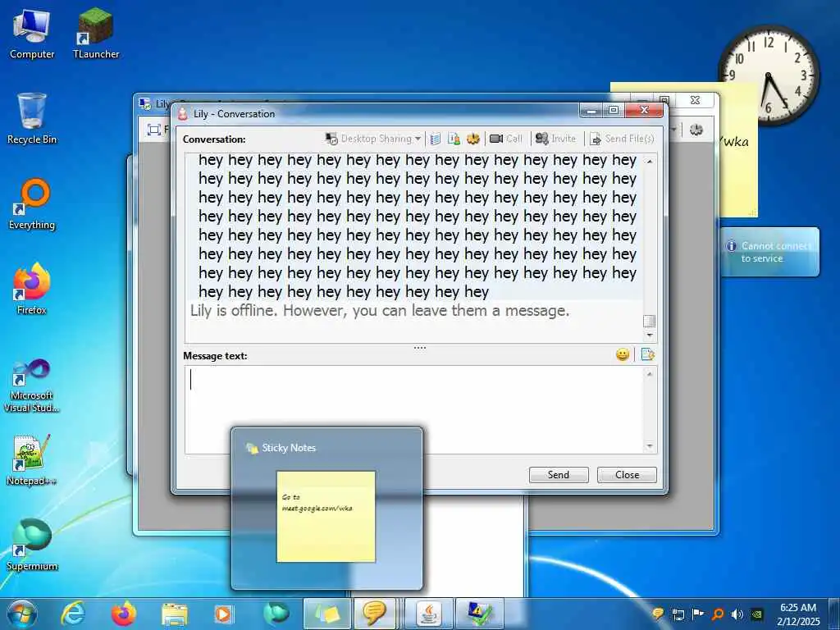Start a video Call with Lily
Viewport: 840px width, 630px height.
pos(506,139)
